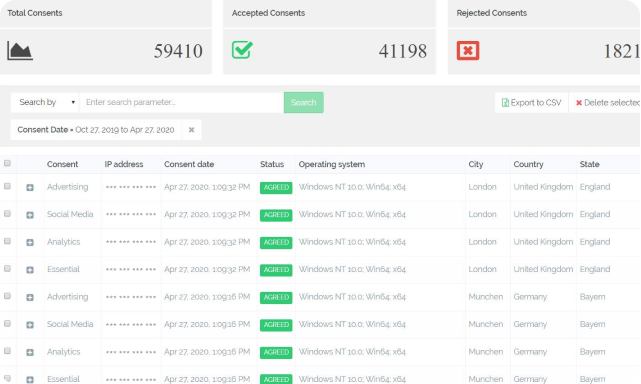Expand the London Essential row details
641x384 pixels.
point(30,270)
